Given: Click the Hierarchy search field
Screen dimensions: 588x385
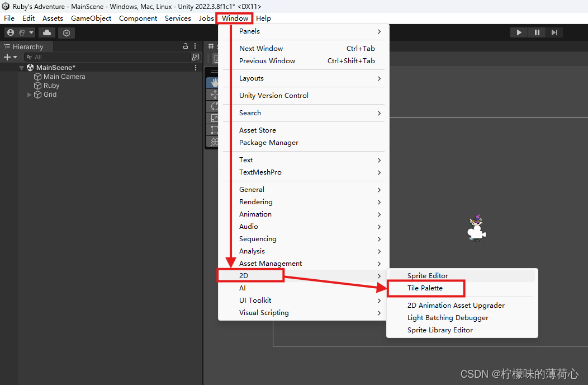Looking at the screenshot, I should 107,57.
